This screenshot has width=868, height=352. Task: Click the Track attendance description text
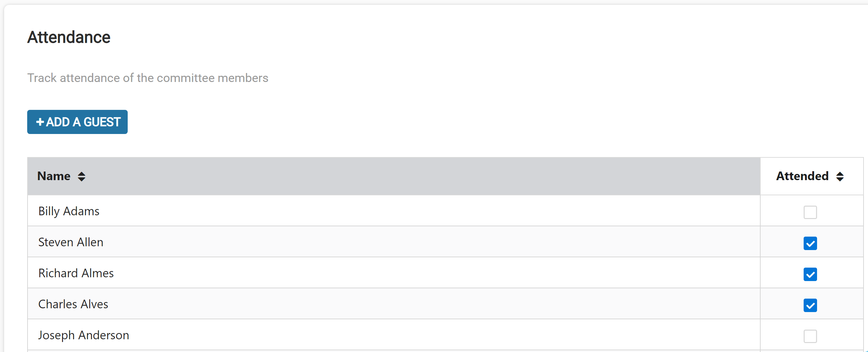[148, 78]
